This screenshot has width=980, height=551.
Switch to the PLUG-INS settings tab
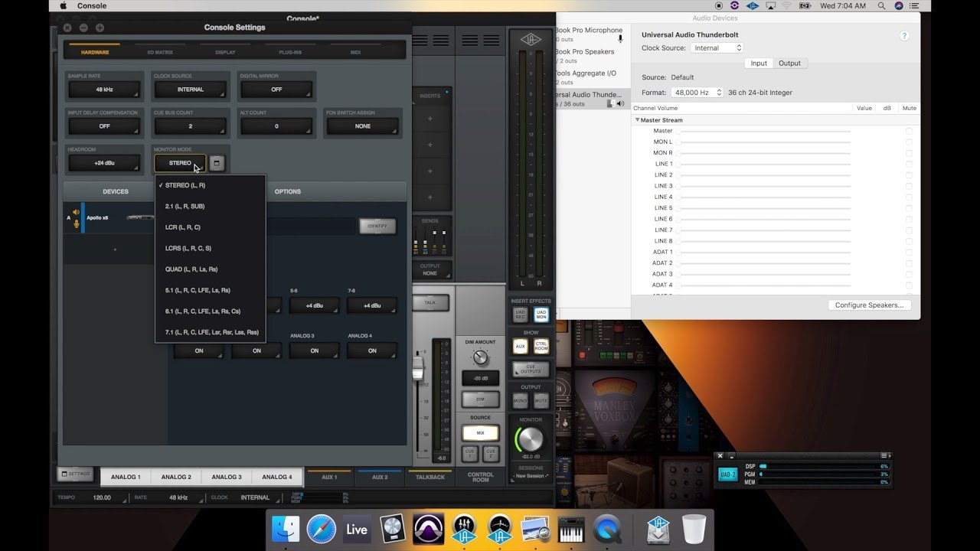pos(290,52)
